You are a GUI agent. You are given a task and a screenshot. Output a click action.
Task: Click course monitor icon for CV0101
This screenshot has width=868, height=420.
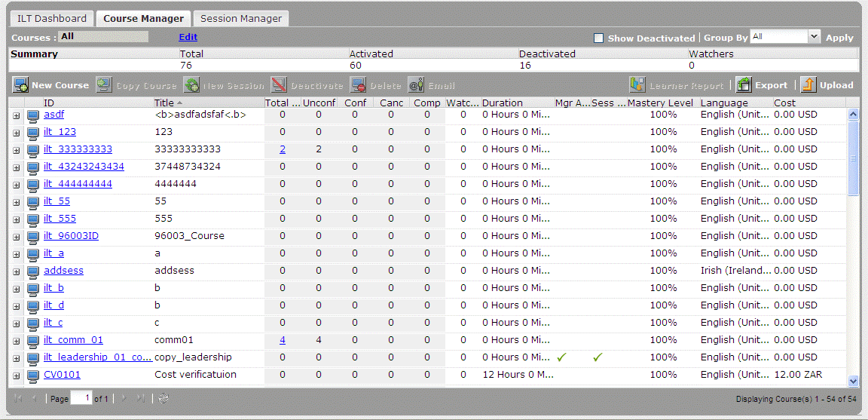point(33,375)
